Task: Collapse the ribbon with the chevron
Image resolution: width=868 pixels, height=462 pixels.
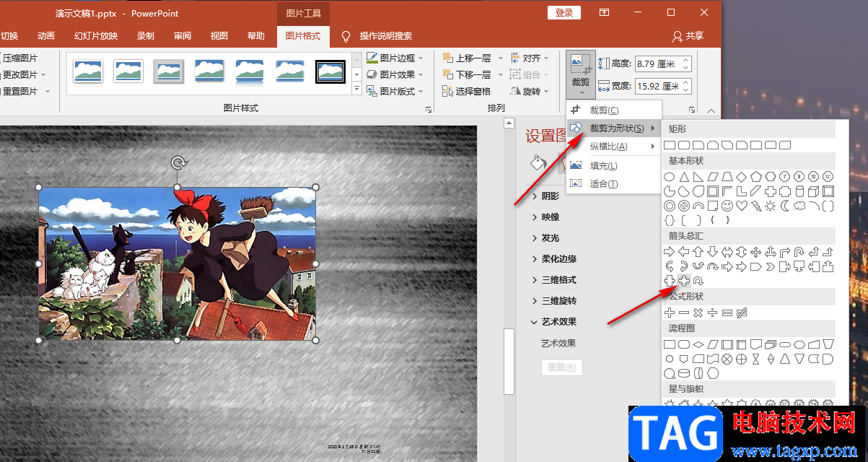Action: coord(711,110)
